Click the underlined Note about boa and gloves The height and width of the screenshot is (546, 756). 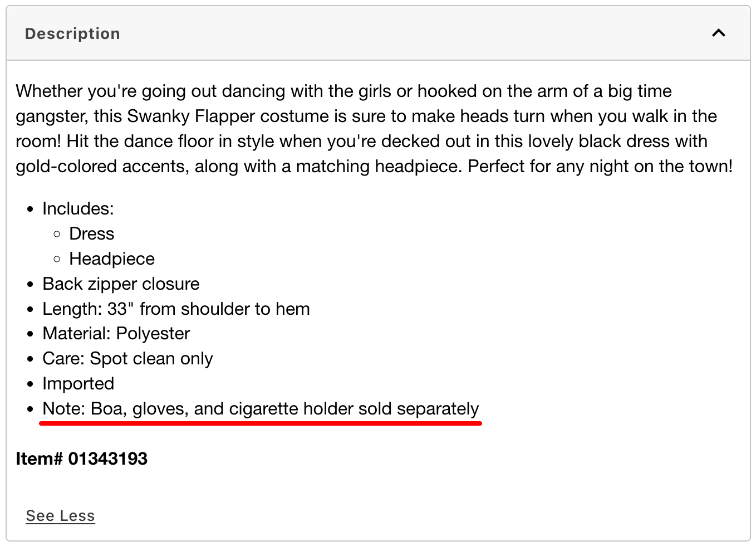coord(260,409)
